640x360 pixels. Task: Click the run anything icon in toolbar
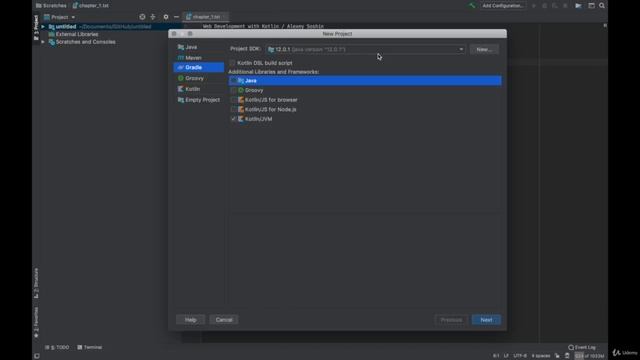pos(578,6)
